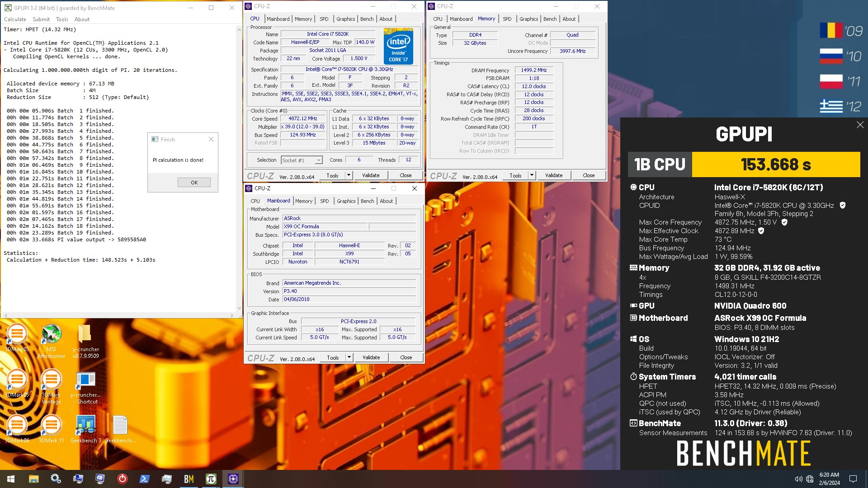Open the y-cruncher Shortcut icon
This screenshot has height=488, width=868.
tap(85, 387)
